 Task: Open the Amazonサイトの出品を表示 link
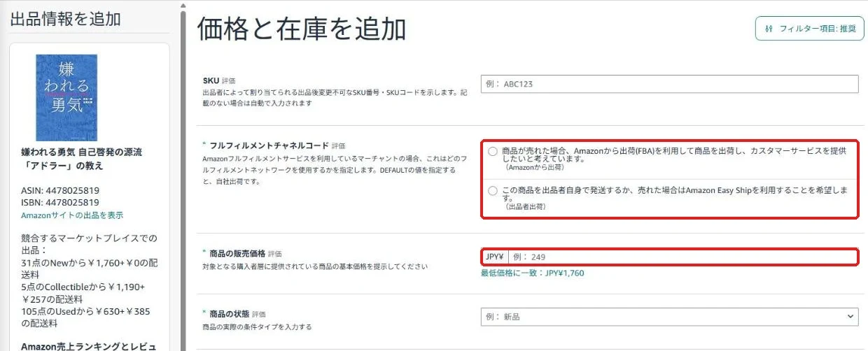point(72,215)
